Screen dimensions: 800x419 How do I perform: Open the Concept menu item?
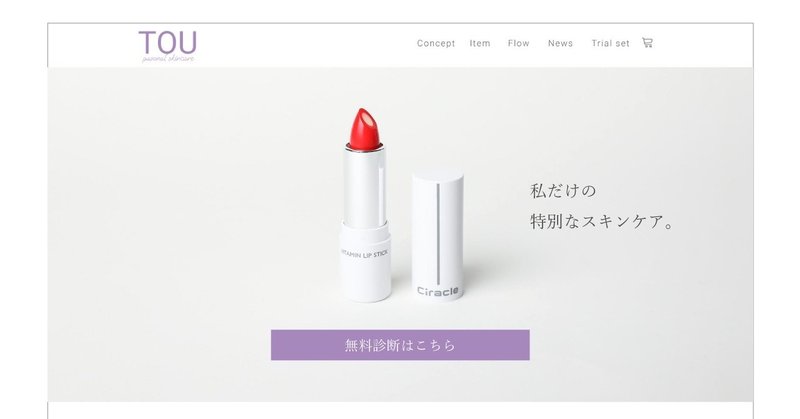(x=436, y=43)
